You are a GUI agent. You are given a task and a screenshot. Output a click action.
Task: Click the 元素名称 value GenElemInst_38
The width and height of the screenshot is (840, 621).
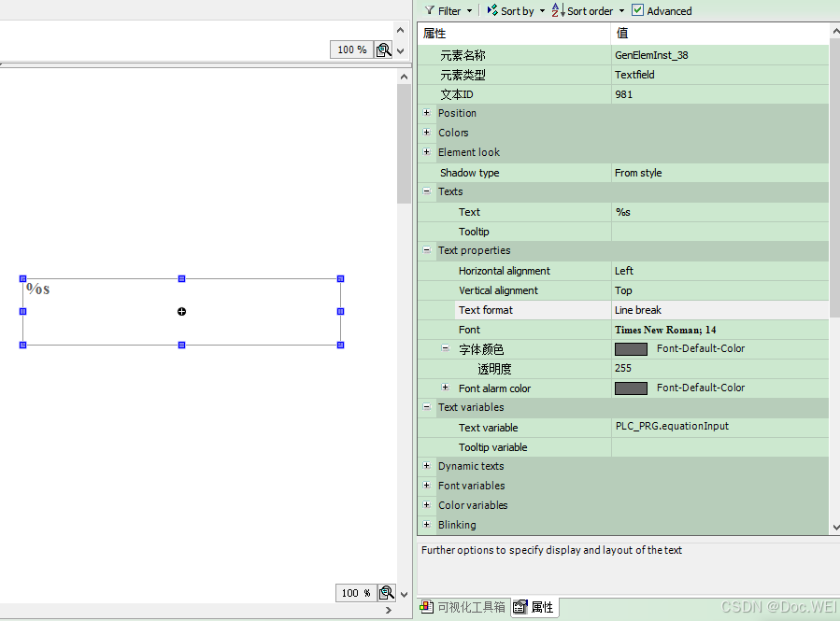[x=719, y=55]
